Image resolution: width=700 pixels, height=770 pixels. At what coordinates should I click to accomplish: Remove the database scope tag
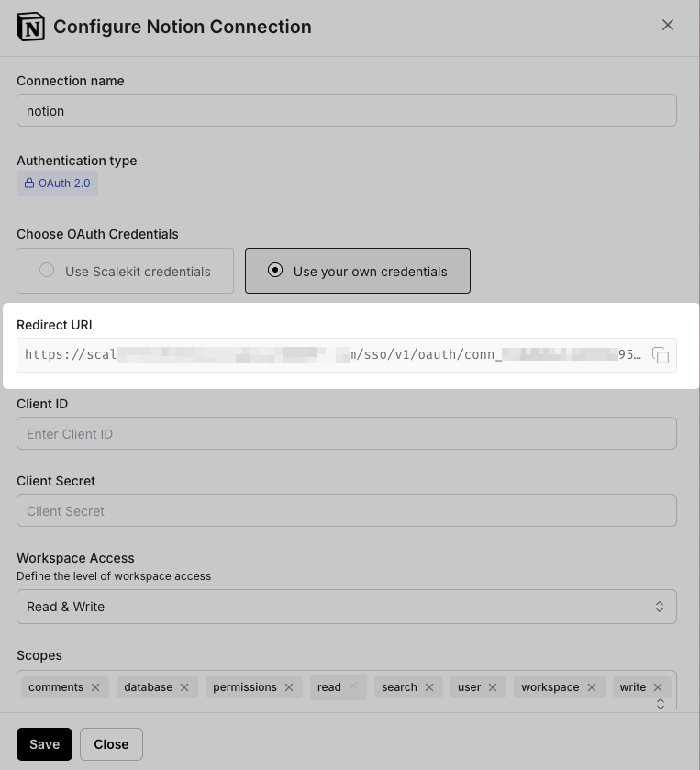pos(184,687)
